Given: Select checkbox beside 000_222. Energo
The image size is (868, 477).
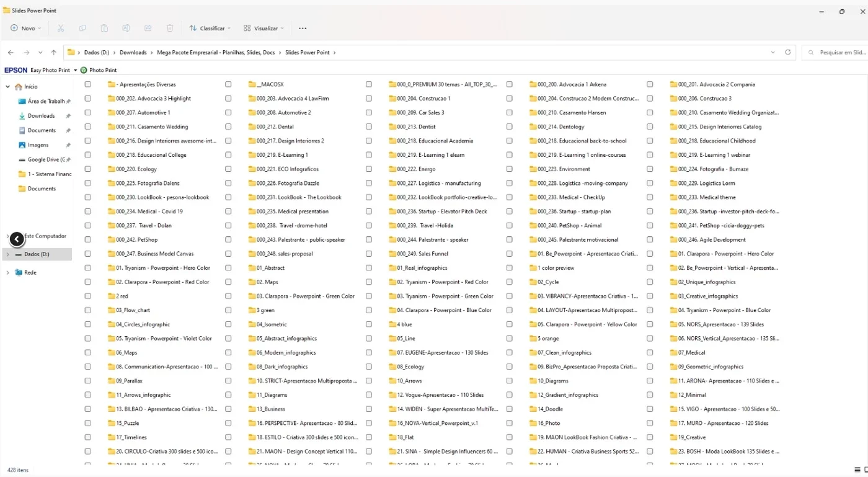Looking at the screenshot, I should [369, 169].
